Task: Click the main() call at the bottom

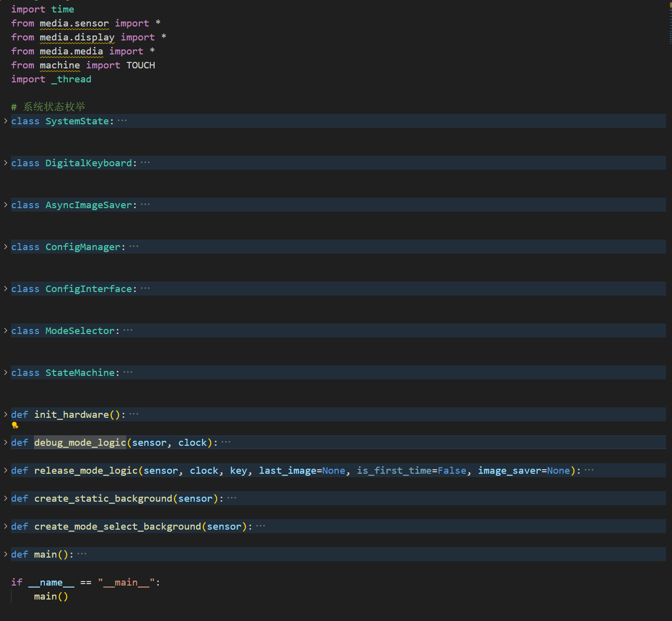Action: point(50,597)
